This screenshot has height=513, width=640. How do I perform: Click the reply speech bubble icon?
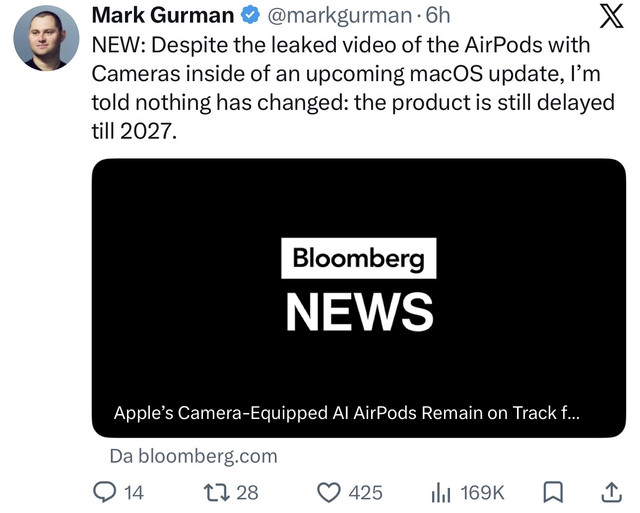[104, 492]
